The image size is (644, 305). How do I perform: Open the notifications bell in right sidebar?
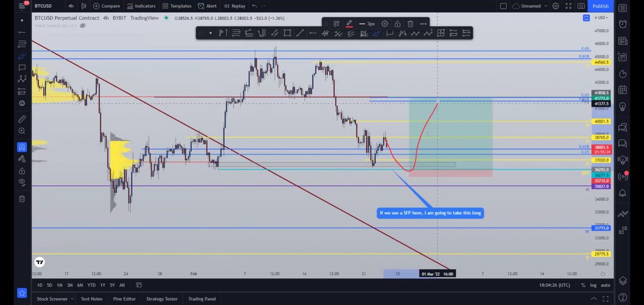[x=623, y=193]
